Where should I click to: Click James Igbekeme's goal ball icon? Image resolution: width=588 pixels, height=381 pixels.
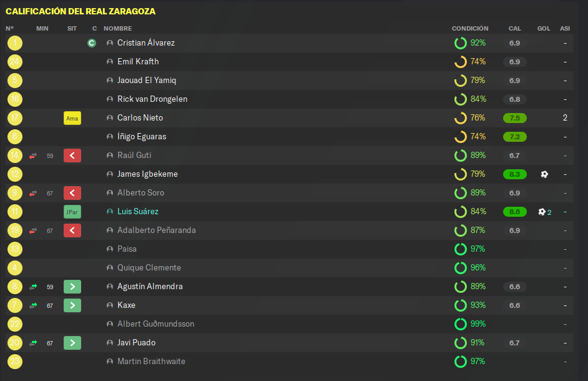(x=544, y=174)
